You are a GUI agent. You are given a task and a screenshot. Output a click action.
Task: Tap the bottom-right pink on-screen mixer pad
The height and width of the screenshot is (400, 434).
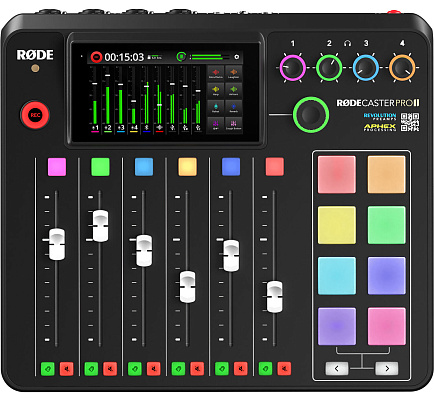pos(233,125)
